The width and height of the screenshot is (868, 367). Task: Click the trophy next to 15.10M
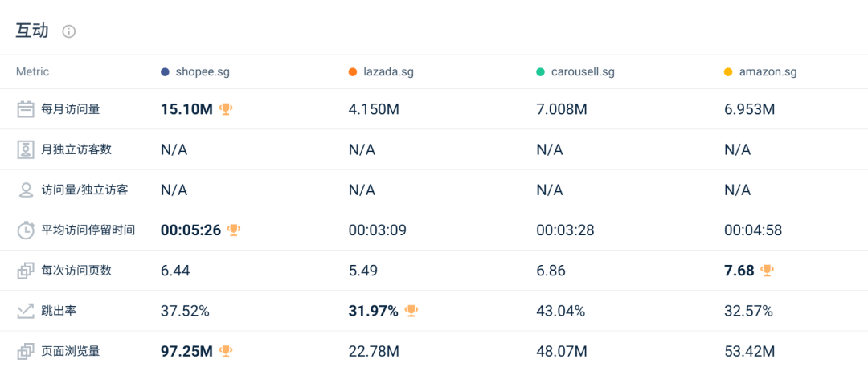pos(226,109)
